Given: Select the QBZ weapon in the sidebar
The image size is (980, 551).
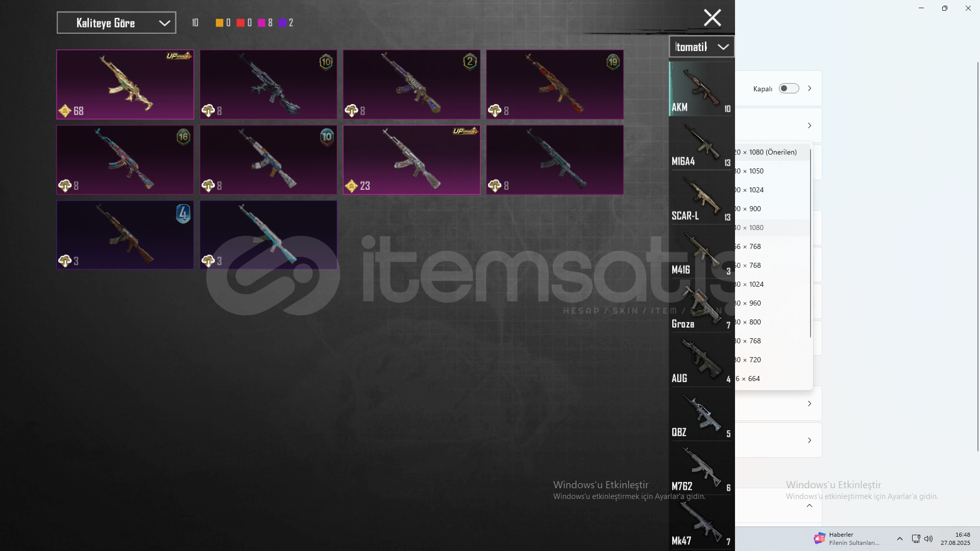Looking at the screenshot, I should (701, 414).
